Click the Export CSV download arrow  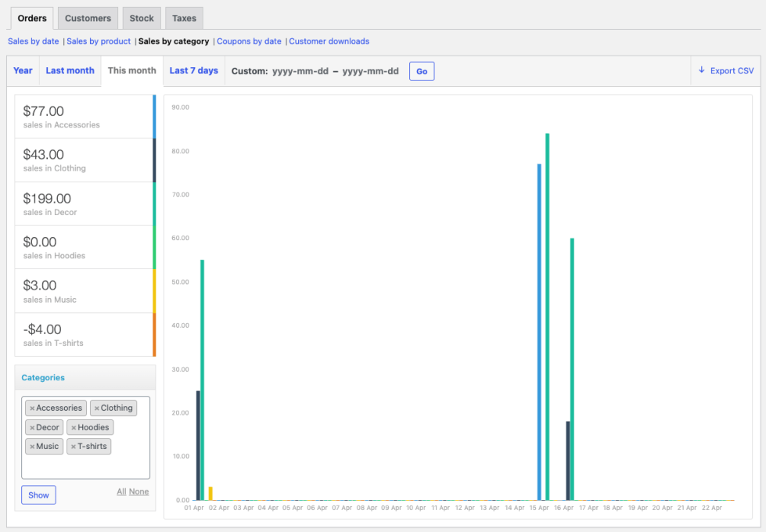pos(702,70)
